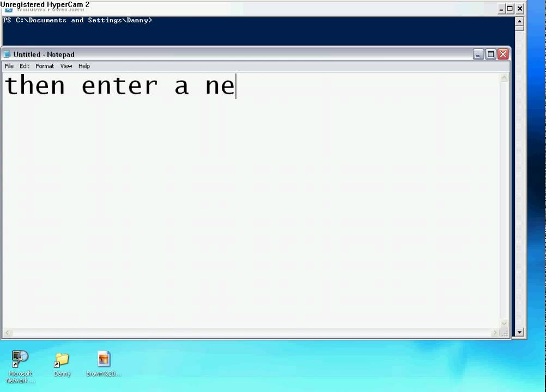Select the Danny folder shortcut on desktop
Viewport: 546px width, 392px height.
coord(62,365)
